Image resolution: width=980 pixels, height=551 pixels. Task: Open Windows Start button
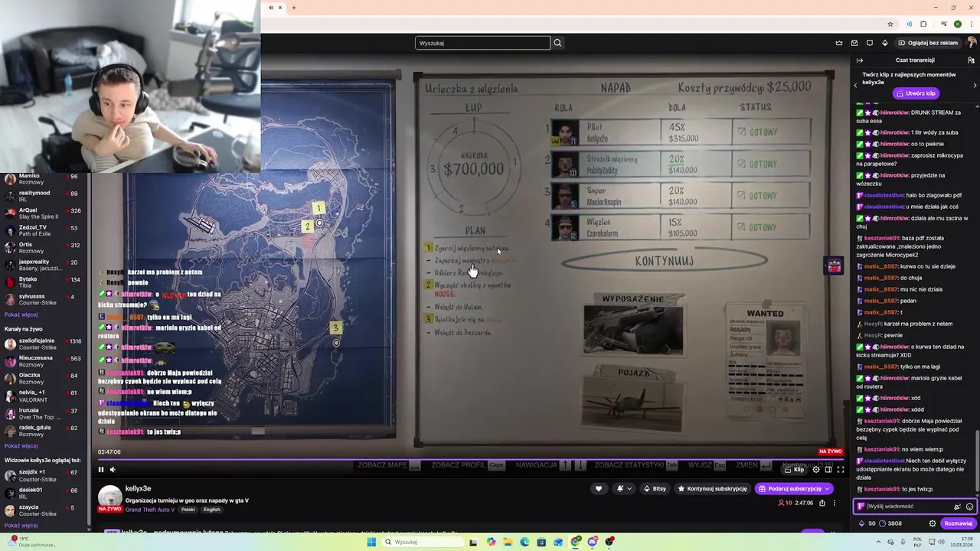coord(371,542)
